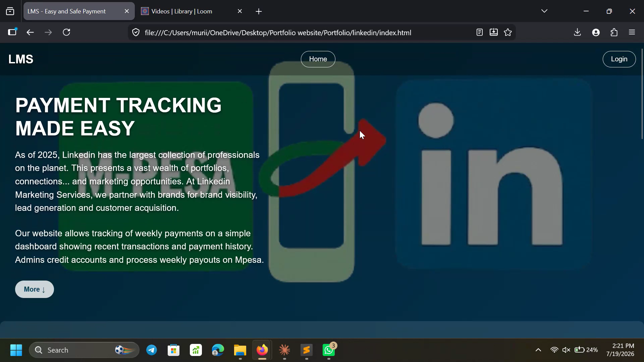
Task: Go to the Home nav link
Action: [318, 59]
